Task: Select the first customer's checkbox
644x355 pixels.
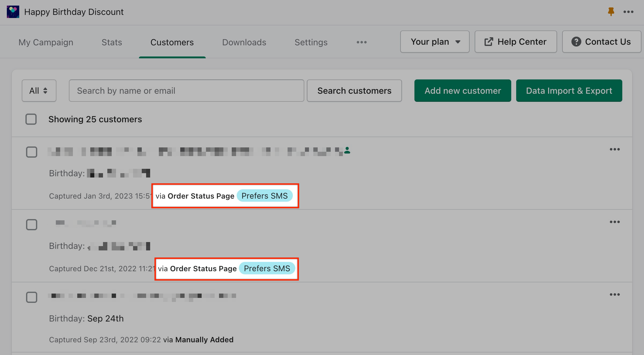Action: (32, 152)
